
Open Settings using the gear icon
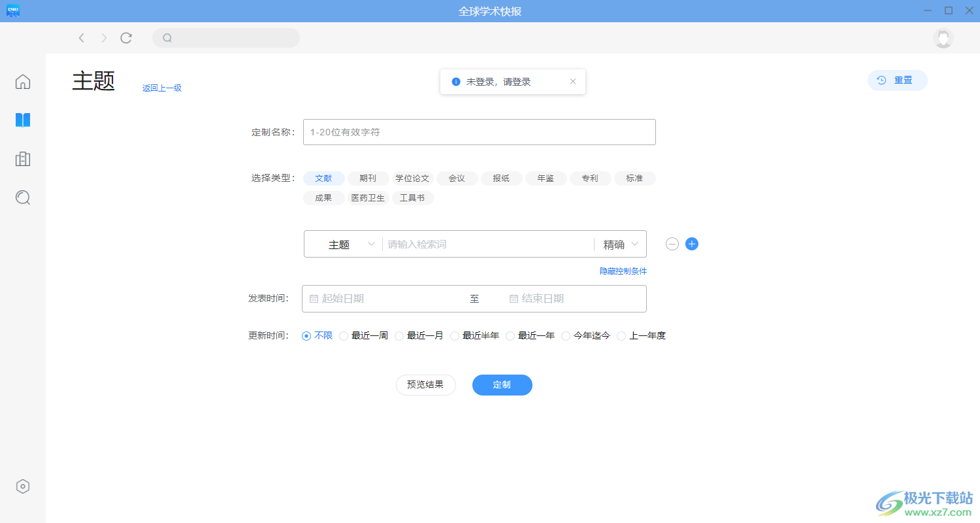coord(22,486)
